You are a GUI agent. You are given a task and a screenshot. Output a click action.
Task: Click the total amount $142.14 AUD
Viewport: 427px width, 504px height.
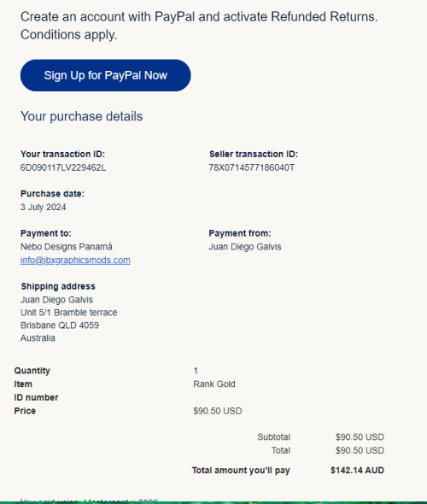pos(357,471)
